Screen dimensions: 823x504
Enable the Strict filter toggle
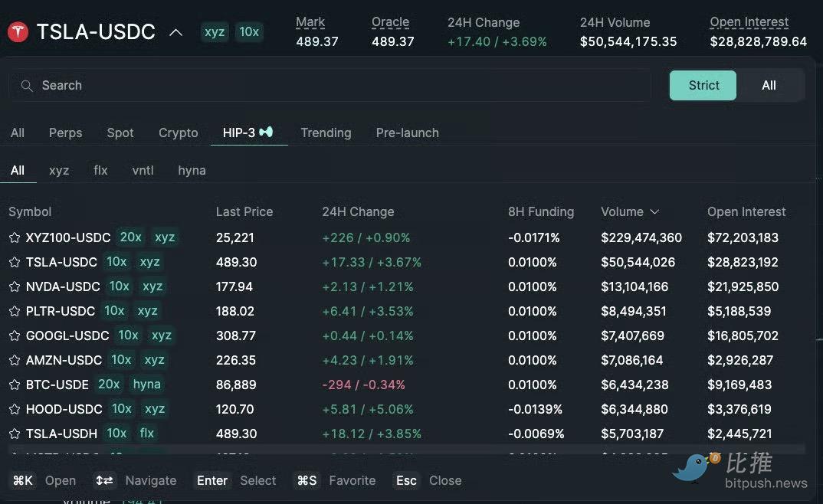coord(703,86)
